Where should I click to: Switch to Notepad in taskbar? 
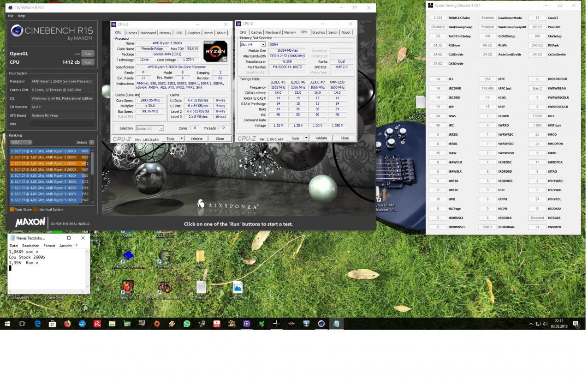tap(336, 324)
